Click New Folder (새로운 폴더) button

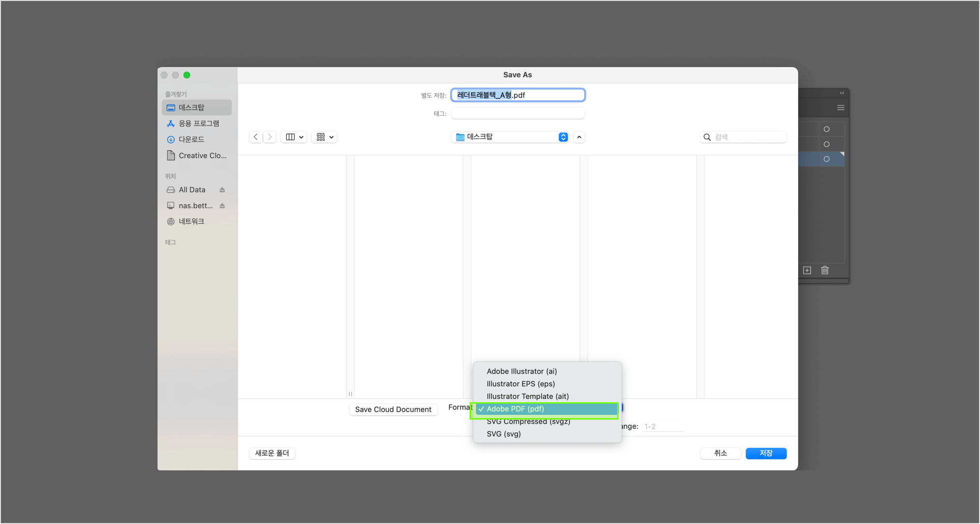(x=272, y=453)
